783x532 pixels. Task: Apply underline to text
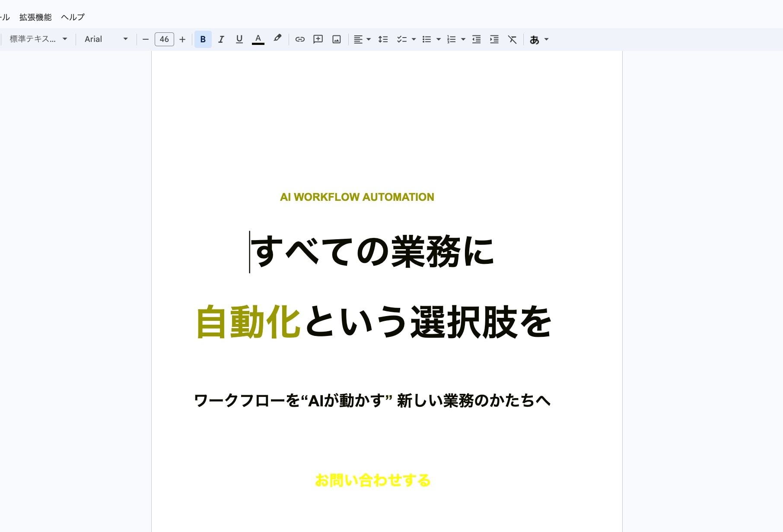[239, 39]
